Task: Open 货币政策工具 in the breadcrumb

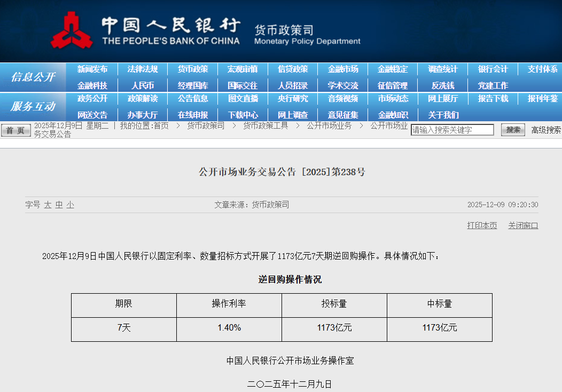Action: click(x=266, y=126)
